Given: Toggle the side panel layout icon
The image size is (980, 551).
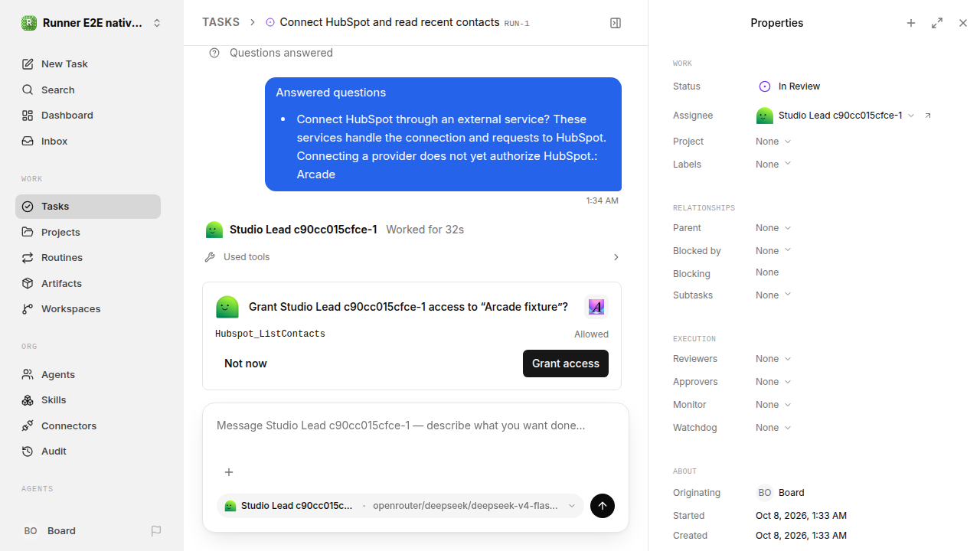Looking at the screenshot, I should (616, 23).
